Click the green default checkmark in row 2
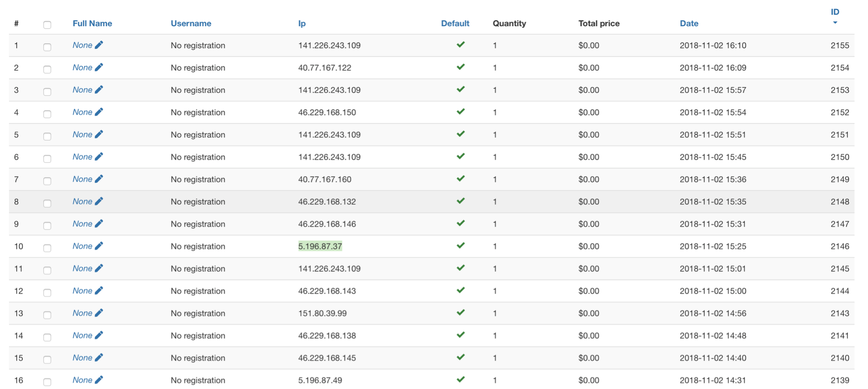868x389 pixels. [x=461, y=67]
